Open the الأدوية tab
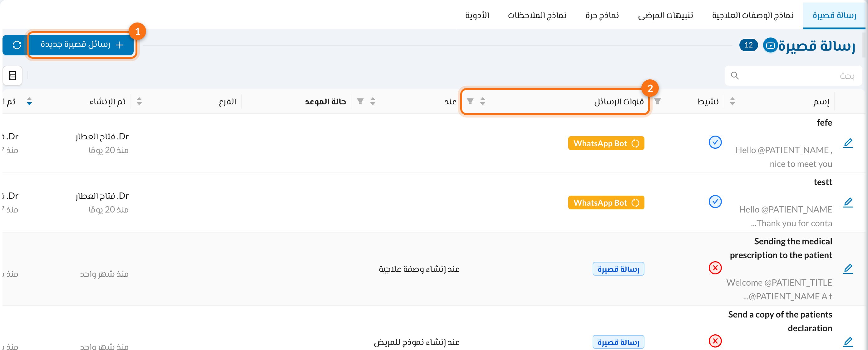The height and width of the screenshot is (350, 868). (x=477, y=16)
